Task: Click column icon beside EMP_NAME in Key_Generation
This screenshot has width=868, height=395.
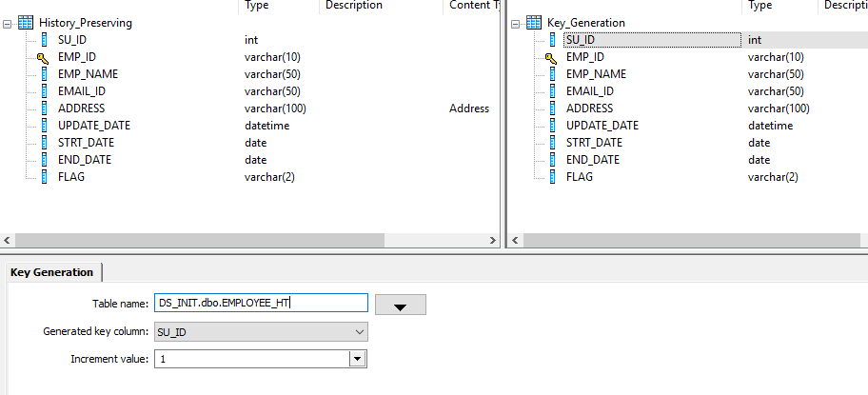Action: point(552,74)
